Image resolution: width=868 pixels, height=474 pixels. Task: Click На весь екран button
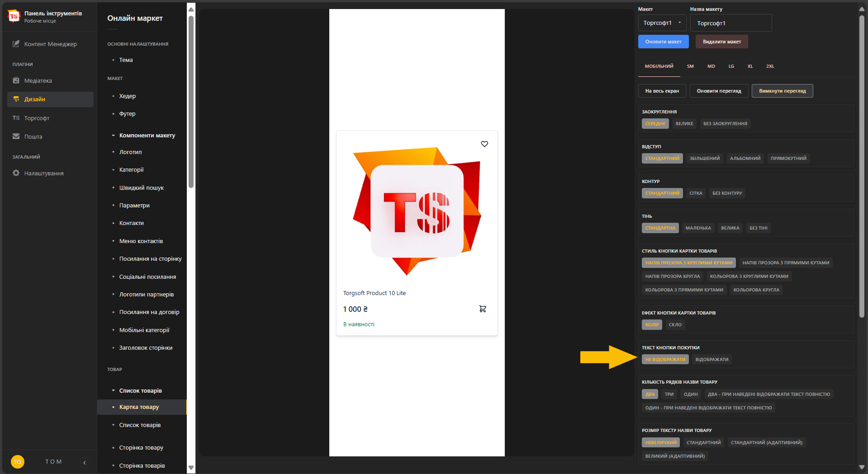662,91
